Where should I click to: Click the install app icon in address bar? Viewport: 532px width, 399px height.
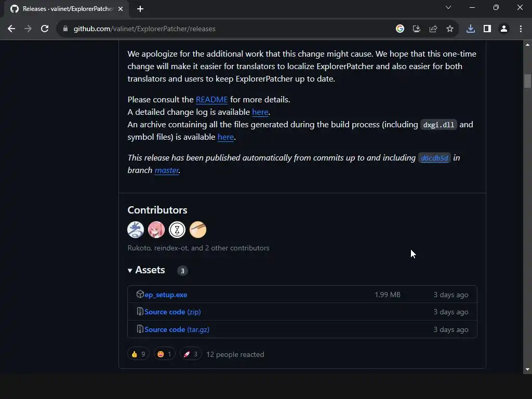[417, 29]
